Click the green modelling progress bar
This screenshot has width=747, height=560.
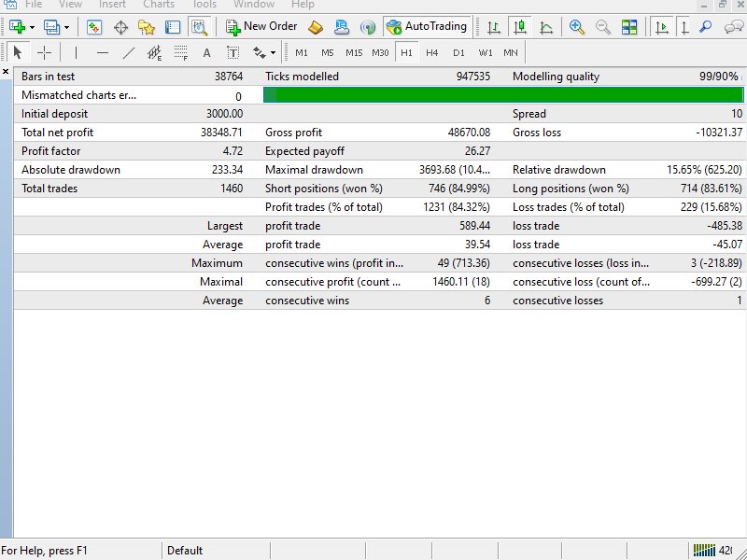[x=503, y=95]
